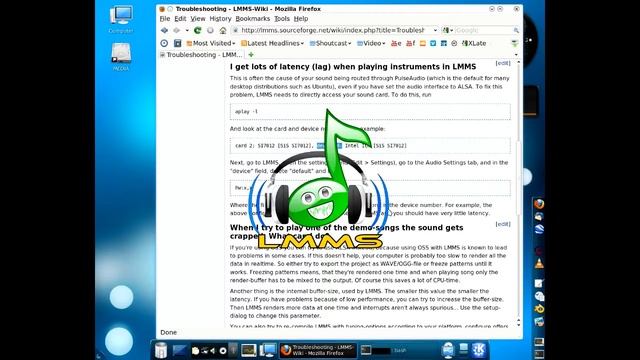Click the blue square bookmark icon
This screenshot has width=640, height=360.
(x=178, y=43)
